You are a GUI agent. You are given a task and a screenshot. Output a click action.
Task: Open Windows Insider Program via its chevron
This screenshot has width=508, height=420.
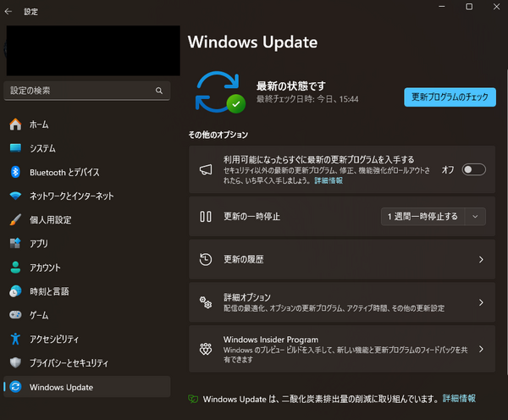pyautogui.click(x=481, y=349)
